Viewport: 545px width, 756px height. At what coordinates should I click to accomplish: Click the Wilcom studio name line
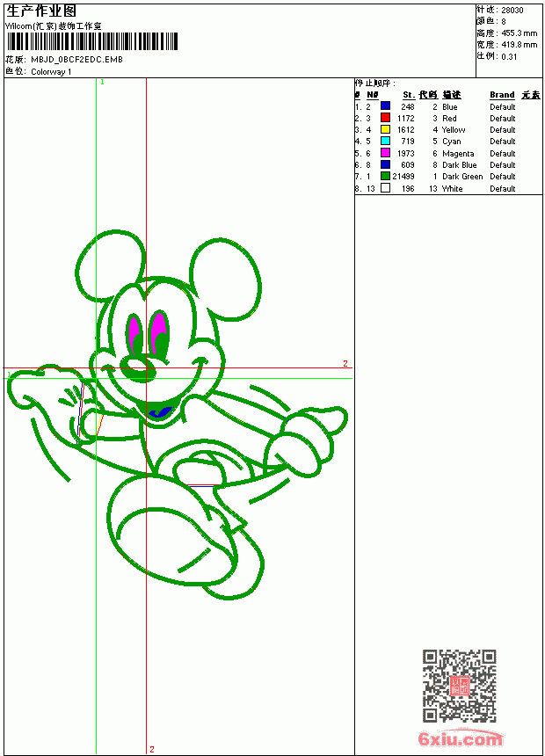pos(54,26)
